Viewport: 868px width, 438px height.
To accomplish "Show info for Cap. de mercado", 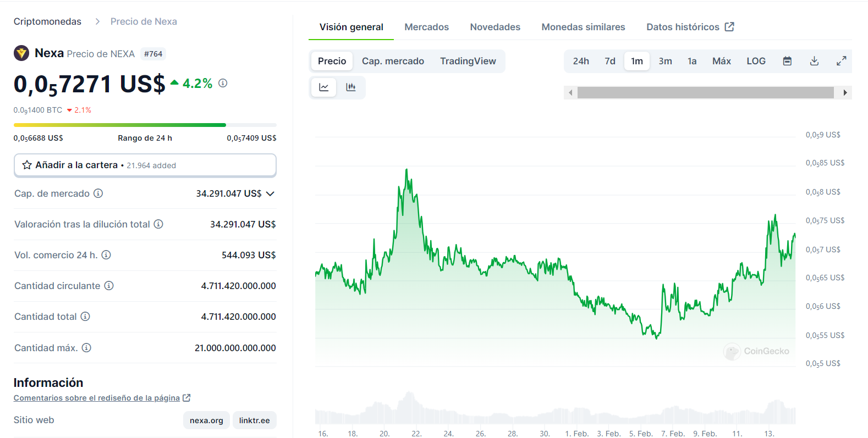I will [x=98, y=193].
